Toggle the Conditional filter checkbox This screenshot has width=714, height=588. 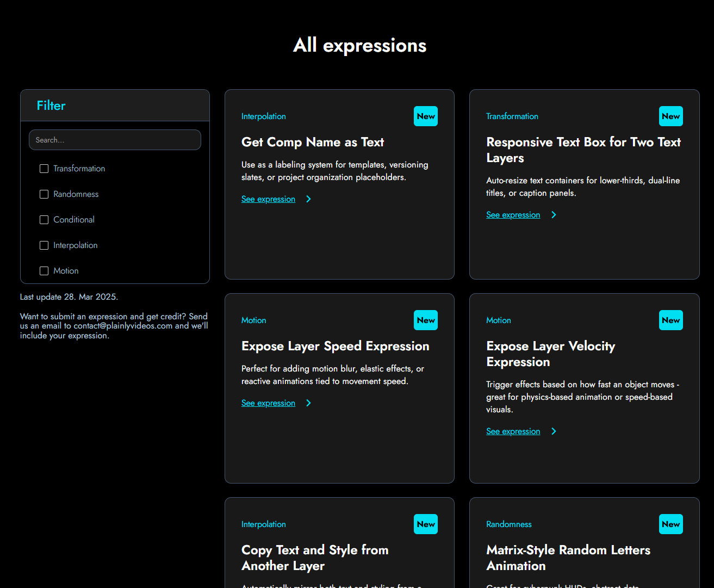pos(44,220)
